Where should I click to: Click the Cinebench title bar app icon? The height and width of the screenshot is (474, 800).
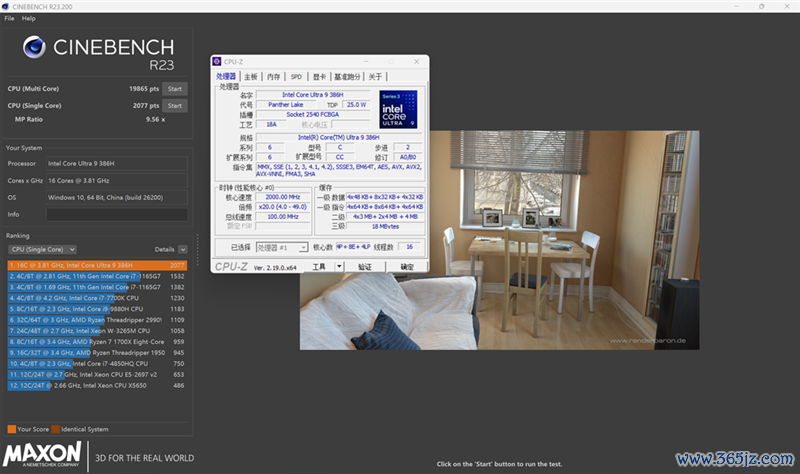tap(5, 7)
